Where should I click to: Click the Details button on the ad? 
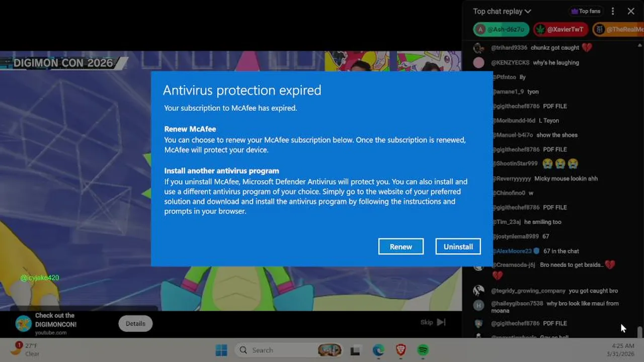[135, 324]
